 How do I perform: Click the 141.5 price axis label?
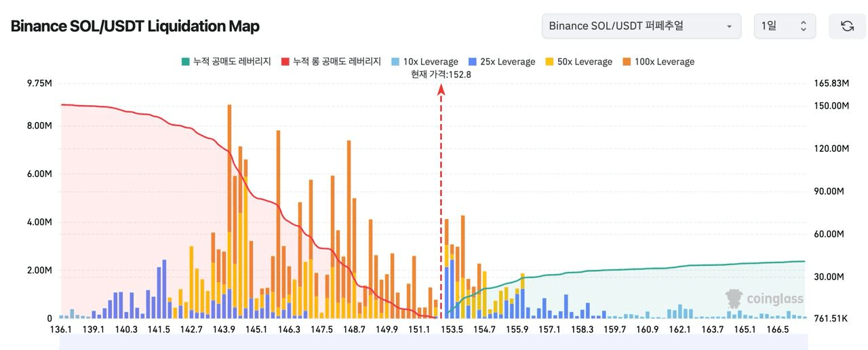click(x=159, y=330)
